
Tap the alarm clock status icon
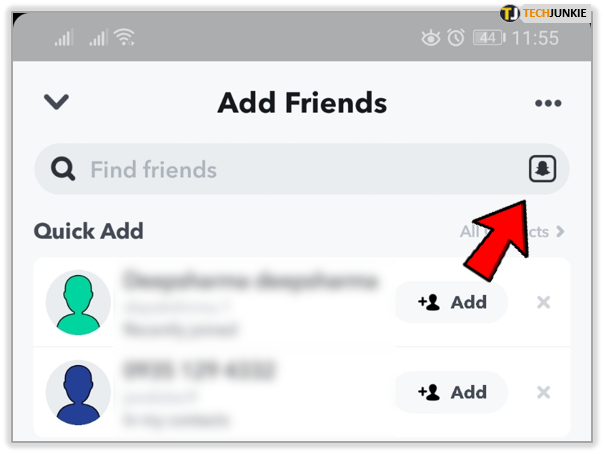point(456,38)
